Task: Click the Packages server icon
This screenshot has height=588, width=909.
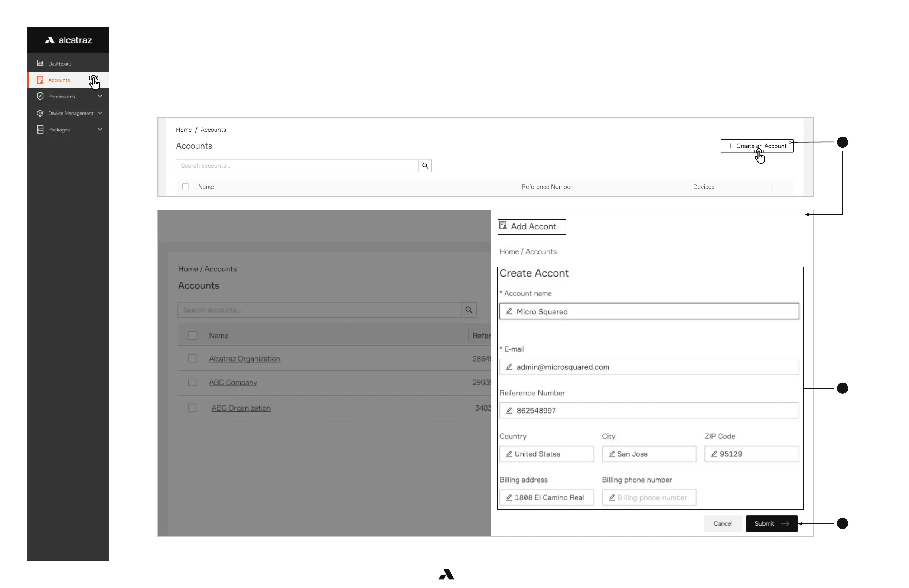Action: [40, 130]
